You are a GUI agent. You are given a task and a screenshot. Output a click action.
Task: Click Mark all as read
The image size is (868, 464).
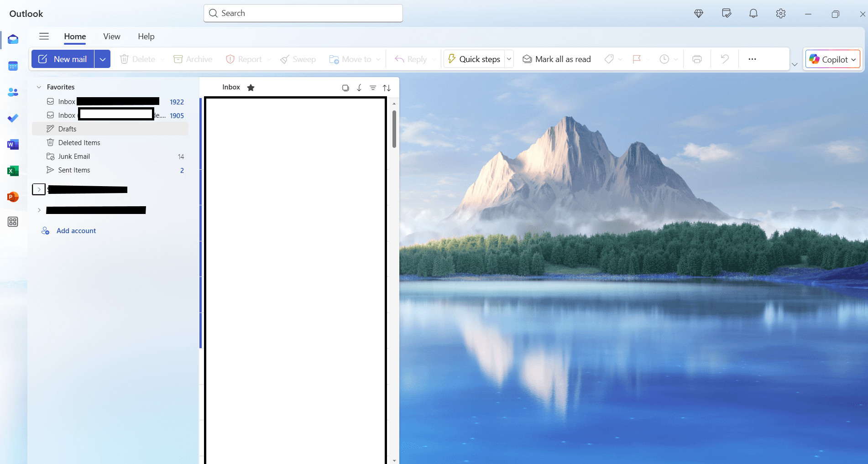click(556, 59)
